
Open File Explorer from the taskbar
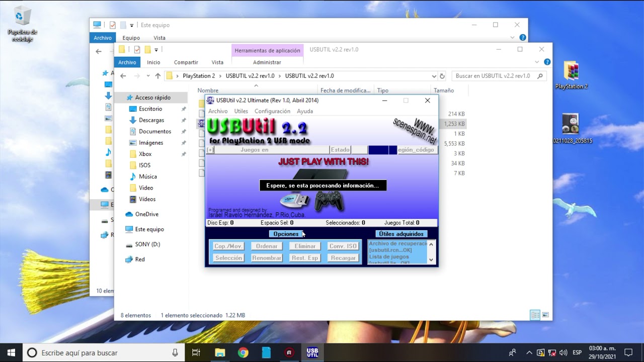click(x=220, y=352)
